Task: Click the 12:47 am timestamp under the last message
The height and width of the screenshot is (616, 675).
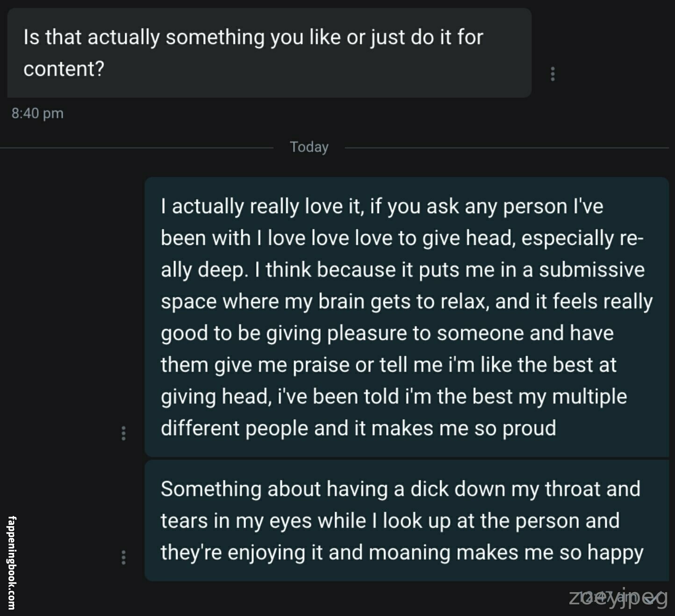Action: tap(607, 597)
